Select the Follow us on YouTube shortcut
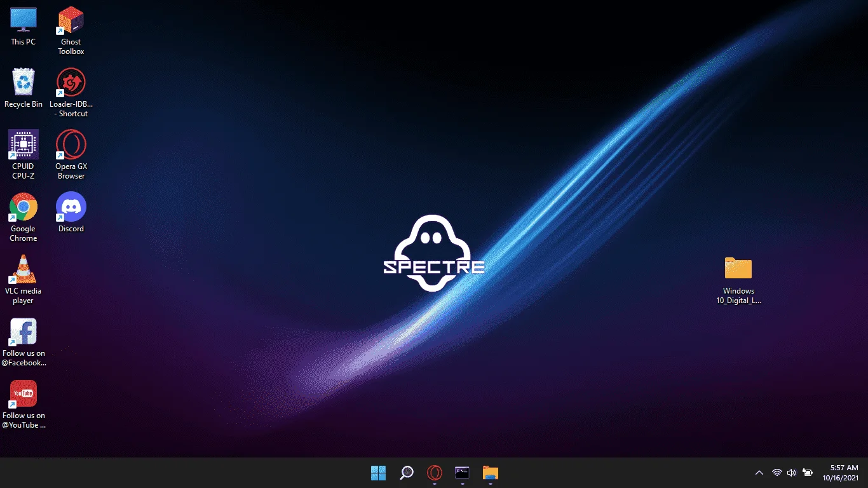The image size is (868, 488). tap(24, 405)
